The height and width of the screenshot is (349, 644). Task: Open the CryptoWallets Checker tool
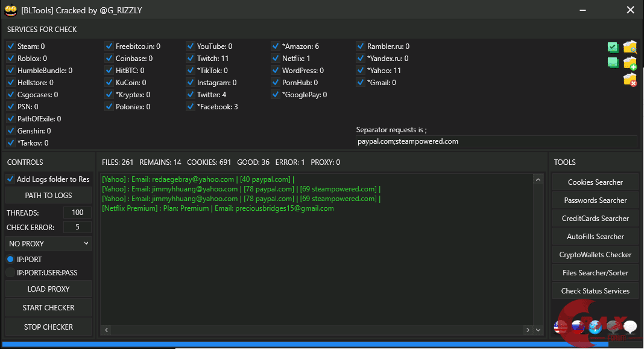pyautogui.click(x=595, y=254)
